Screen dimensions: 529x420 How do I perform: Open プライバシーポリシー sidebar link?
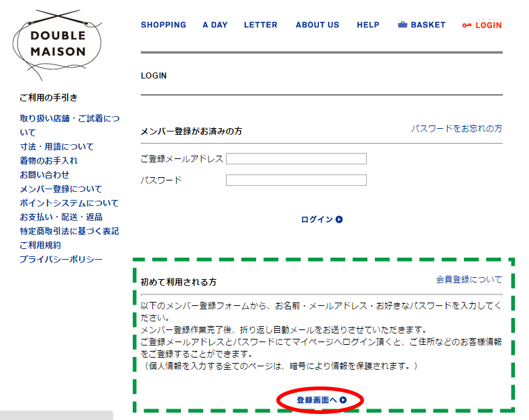pyautogui.click(x=61, y=260)
